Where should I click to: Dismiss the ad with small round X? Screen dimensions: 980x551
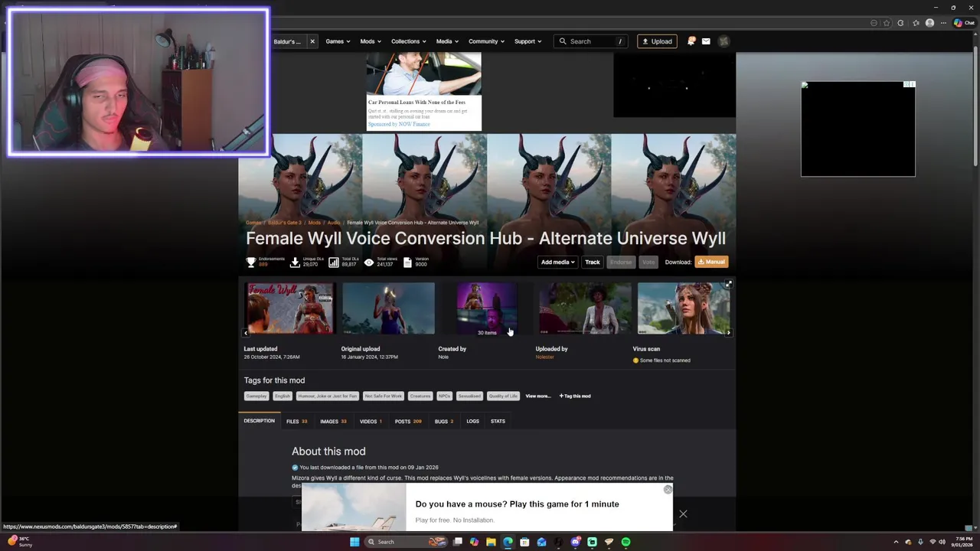coord(668,489)
